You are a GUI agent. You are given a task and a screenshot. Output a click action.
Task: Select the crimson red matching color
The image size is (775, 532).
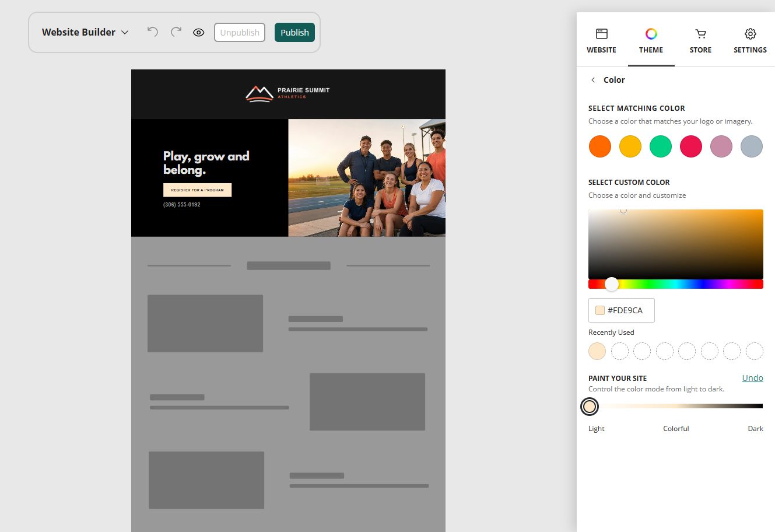click(x=691, y=146)
